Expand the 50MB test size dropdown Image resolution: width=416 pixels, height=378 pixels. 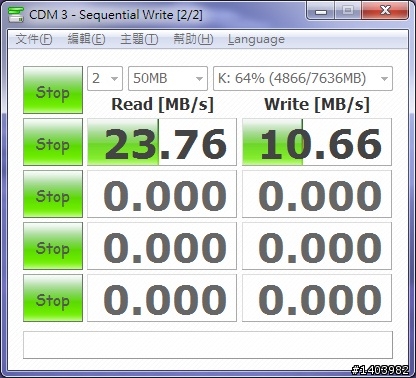point(168,79)
